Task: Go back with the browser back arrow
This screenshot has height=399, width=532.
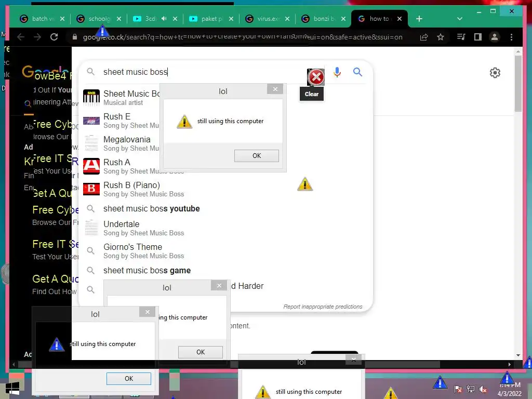Action: click(21, 37)
